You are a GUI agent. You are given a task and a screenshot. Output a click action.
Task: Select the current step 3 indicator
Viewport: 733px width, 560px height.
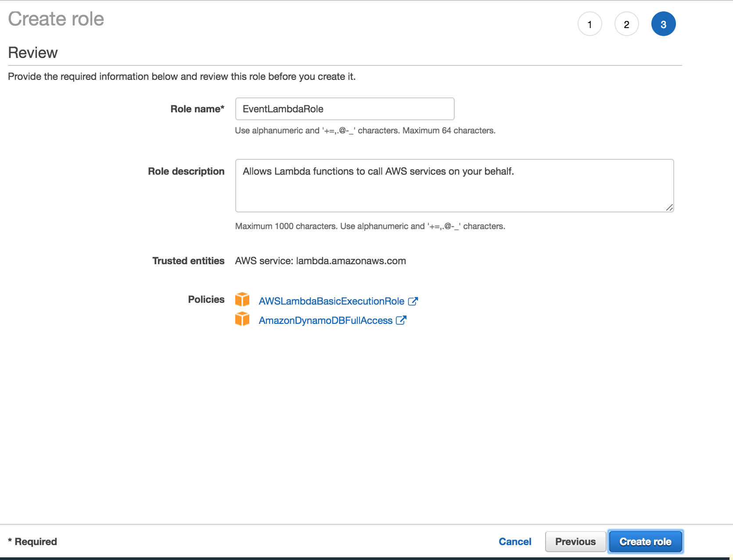coord(663,24)
